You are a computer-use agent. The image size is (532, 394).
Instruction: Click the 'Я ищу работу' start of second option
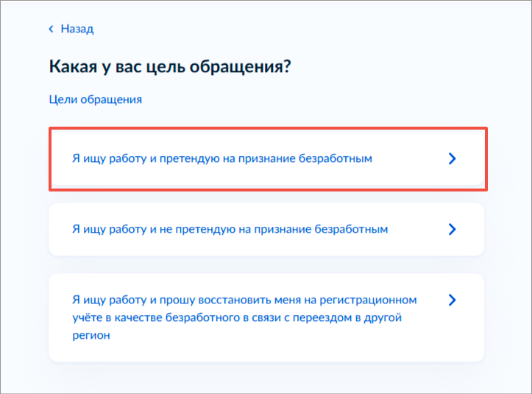pyautogui.click(x=109, y=229)
